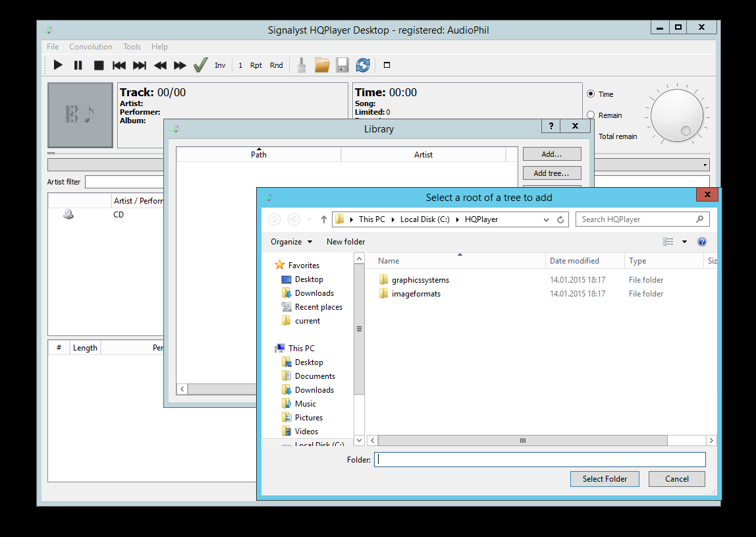Click the blue refresh library icon

coord(363,65)
